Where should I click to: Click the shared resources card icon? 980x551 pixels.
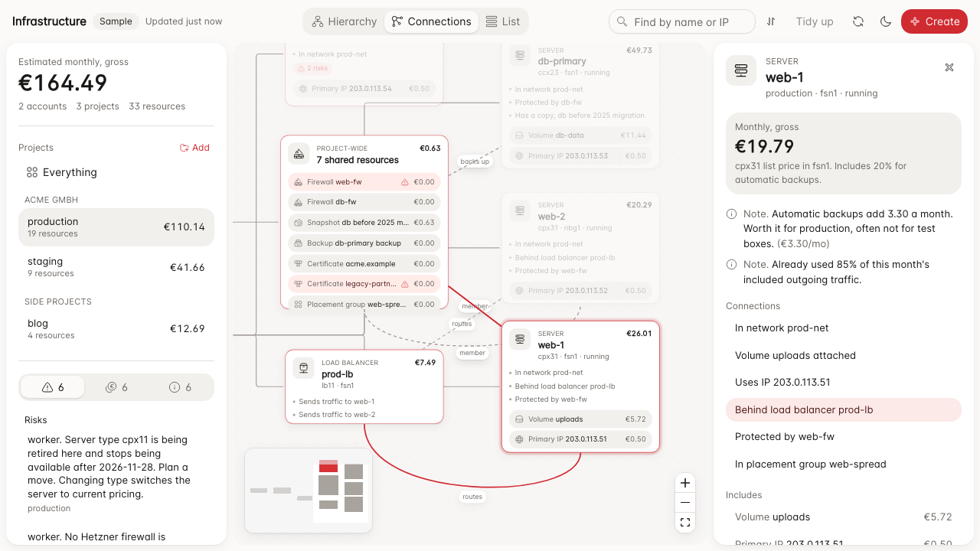click(299, 154)
